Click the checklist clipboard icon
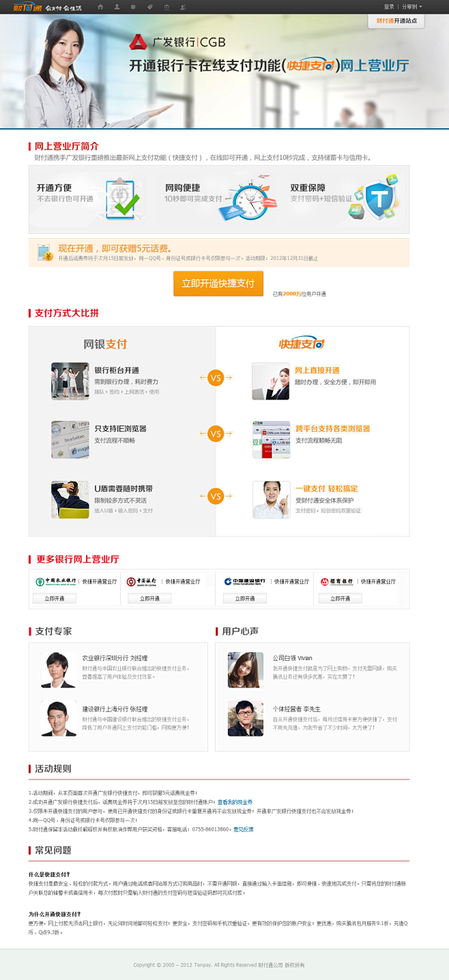Screen dimensions: 449x980 [x=122, y=198]
